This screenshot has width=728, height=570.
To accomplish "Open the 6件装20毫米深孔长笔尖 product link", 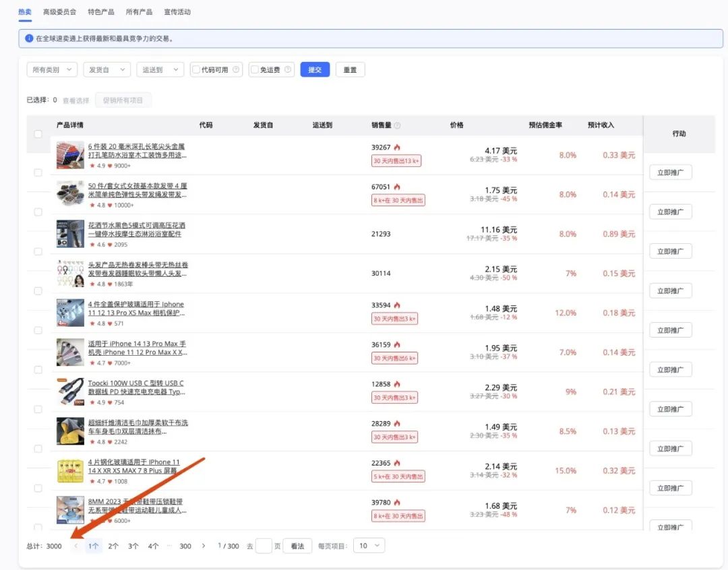I will click(137, 151).
